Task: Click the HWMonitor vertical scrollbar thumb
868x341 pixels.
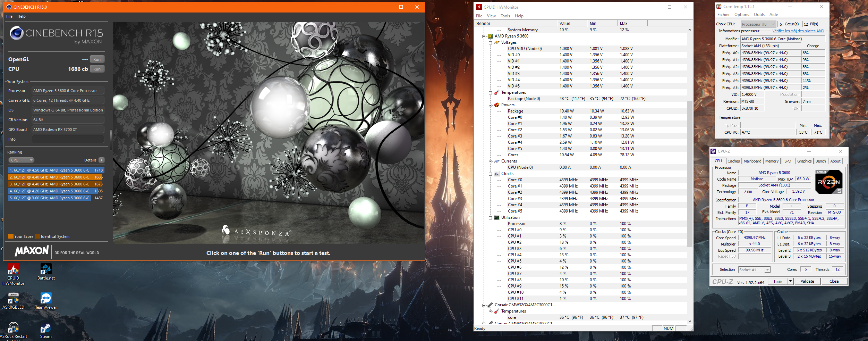Action: coord(690,174)
